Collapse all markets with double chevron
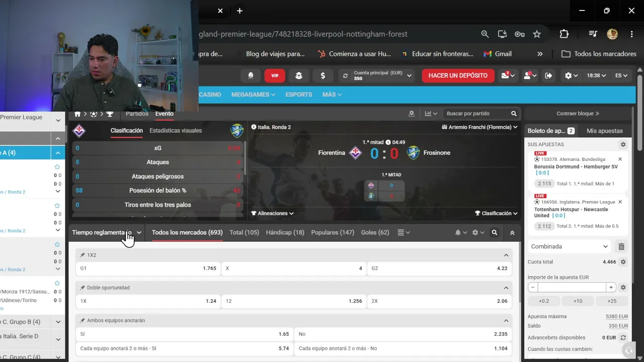This screenshot has width=644, height=362. (x=512, y=233)
